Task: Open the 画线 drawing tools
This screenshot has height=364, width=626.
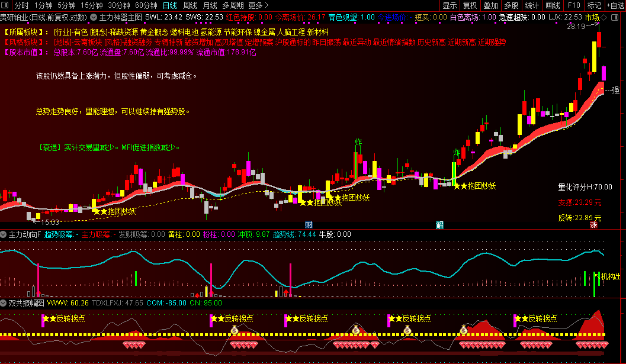Action: [553, 5]
